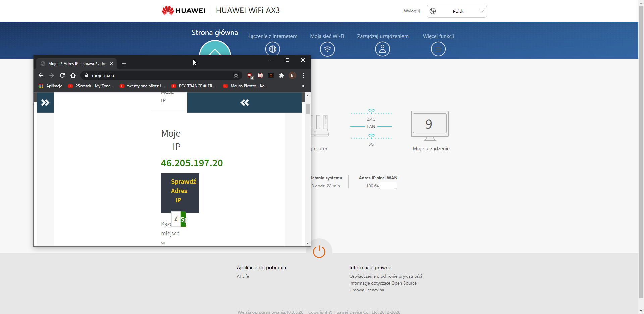Click the orange power restart icon
Screen dimensions: 644x314
tap(319, 251)
